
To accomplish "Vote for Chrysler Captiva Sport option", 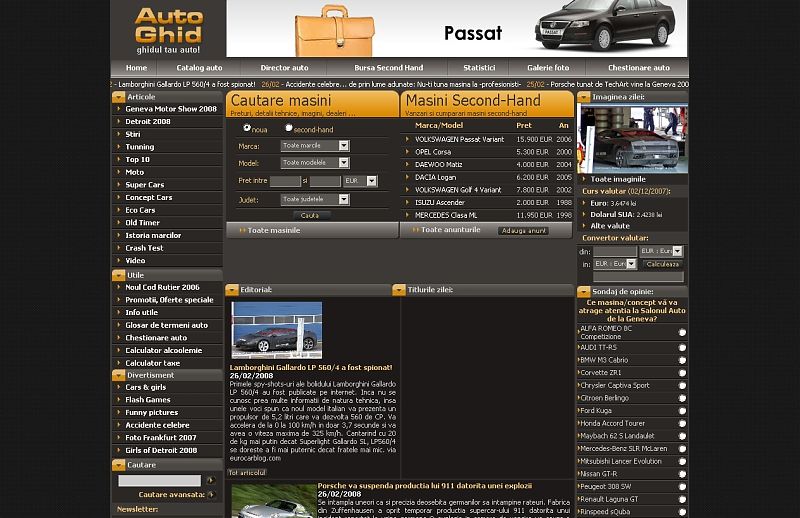I will (x=682, y=386).
